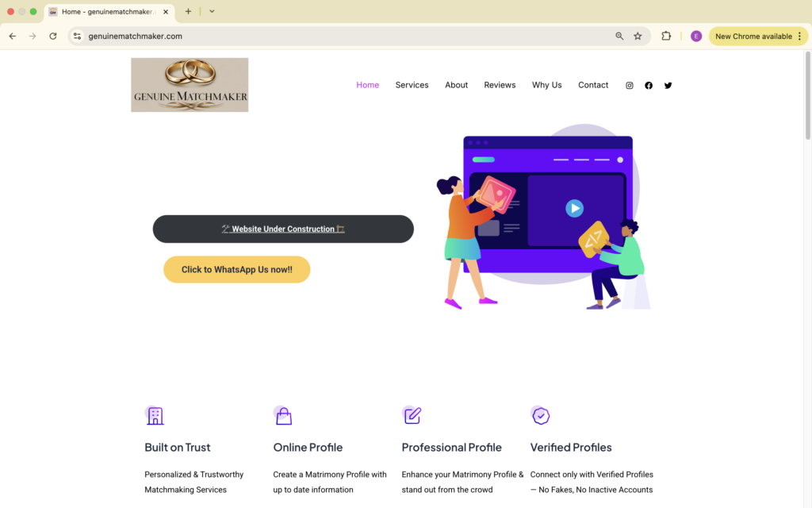The height and width of the screenshot is (508, 812).
Task: Open a new tab with plus icon
Action: 188,11
